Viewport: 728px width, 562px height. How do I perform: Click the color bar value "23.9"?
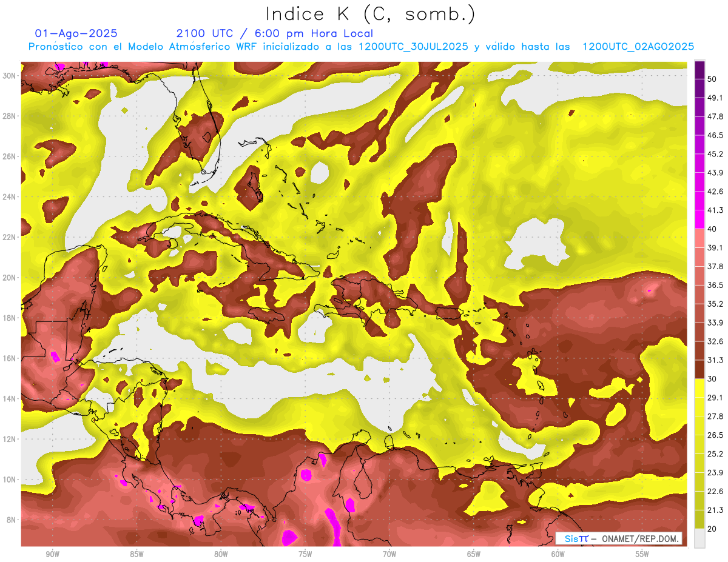point(715,473)
